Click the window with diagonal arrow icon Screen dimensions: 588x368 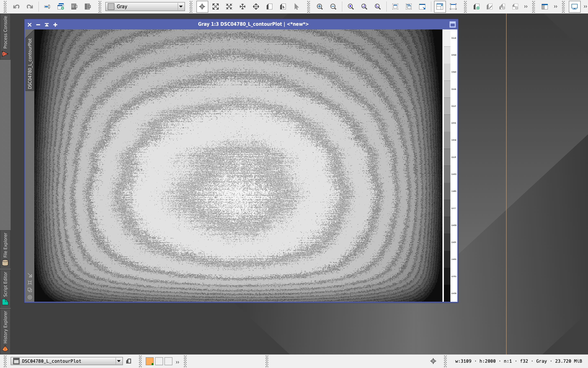[x=422, y=7]
